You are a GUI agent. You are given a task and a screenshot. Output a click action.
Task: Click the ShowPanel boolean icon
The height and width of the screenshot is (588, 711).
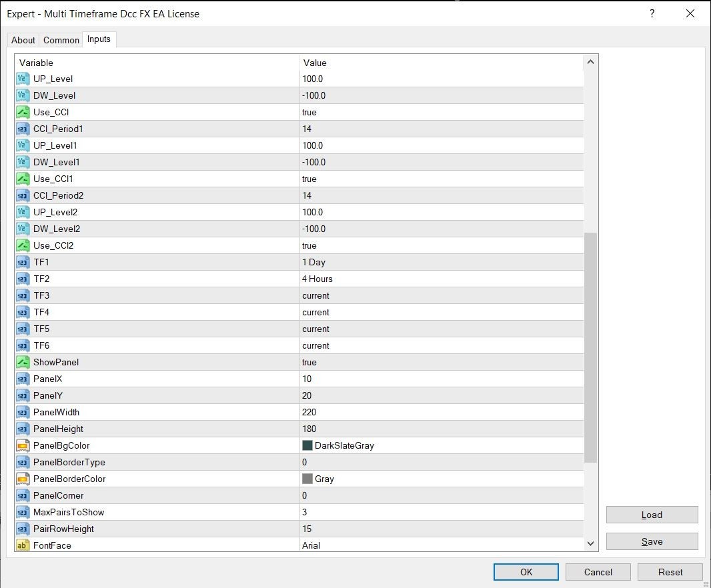pyautogui.click(x=22, y=362)
